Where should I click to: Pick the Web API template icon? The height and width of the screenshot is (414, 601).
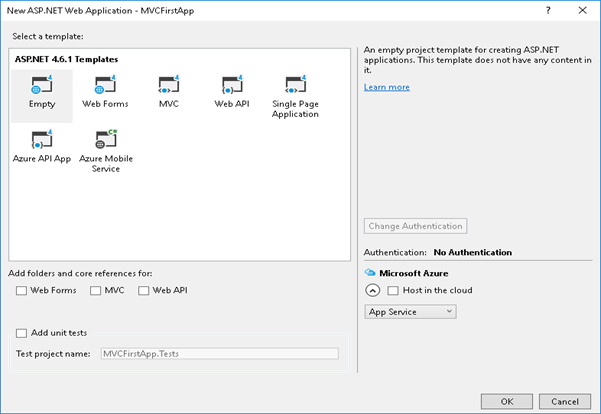[231, 85]
